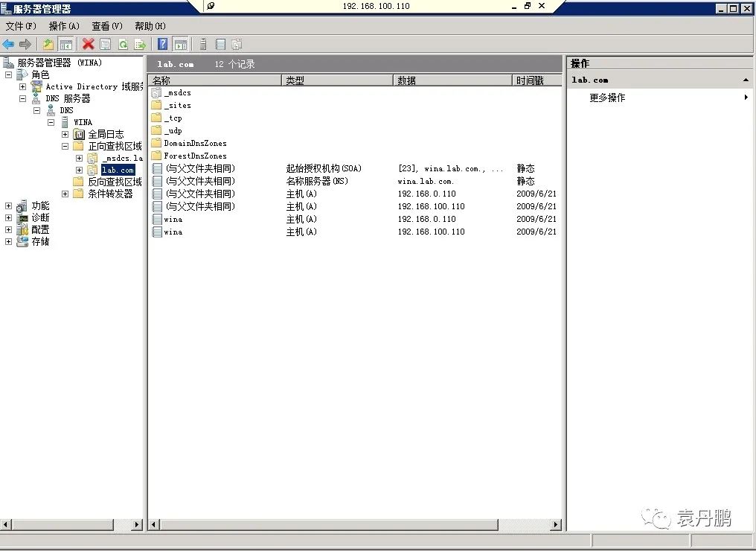Open the 帮助(H) menu
Screen dimensions: 756x551
pos(150,26)
